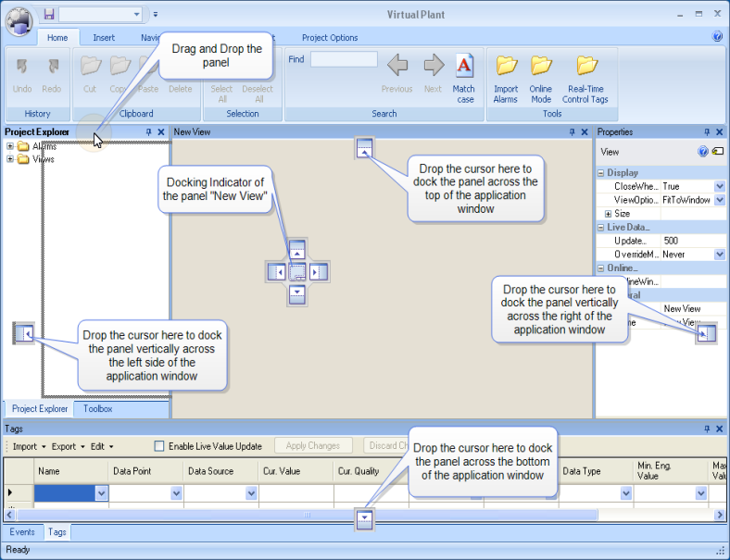Screen dimensions: 730x560
Task: Open the Data Source cell dropdown
Action: (251, 493)
